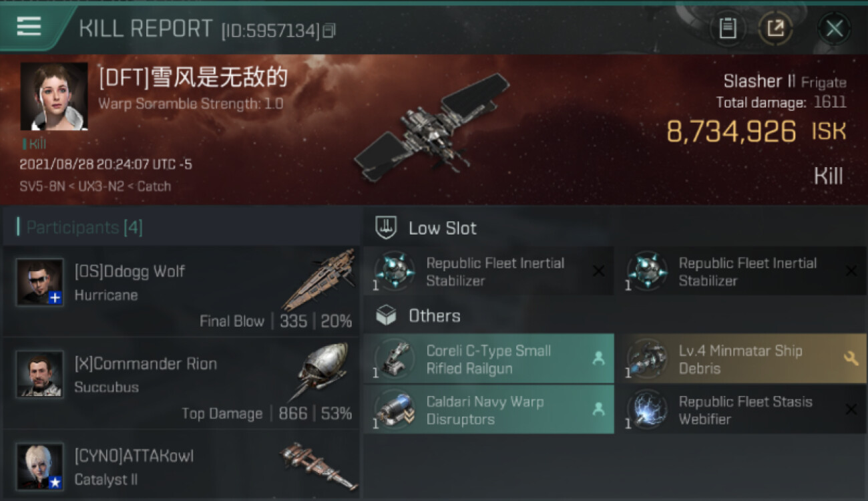Open Commander Rion's portrait

tap(40, 374)
